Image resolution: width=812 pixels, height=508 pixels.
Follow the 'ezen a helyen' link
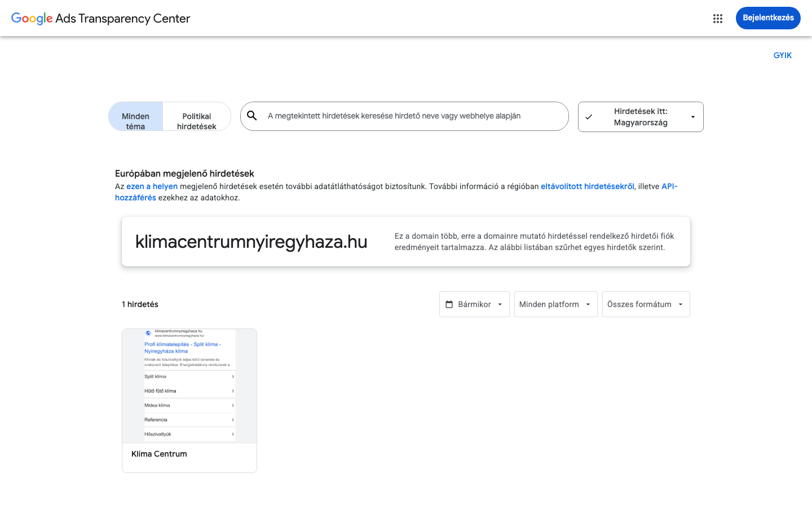(x=152, y=186)
